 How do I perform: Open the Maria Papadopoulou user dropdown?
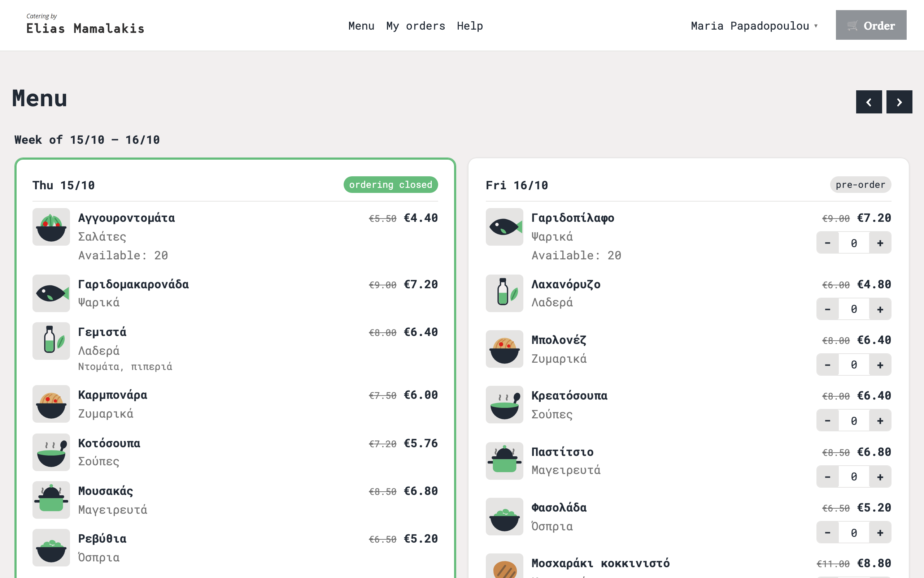[x=754, y=26]
